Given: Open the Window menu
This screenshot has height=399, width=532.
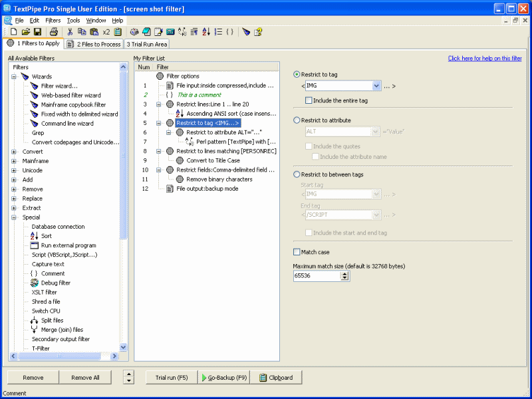Looking at the screenshot, I should coord(96,21).
